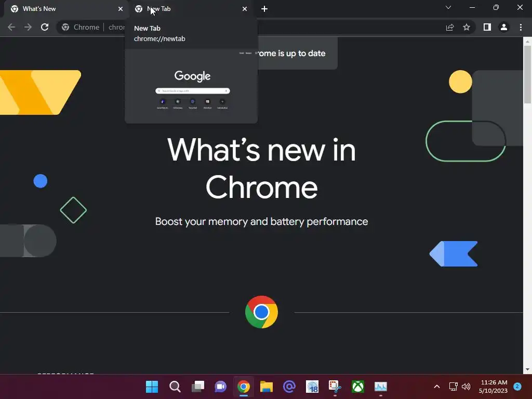Image resolution: width=532 pixels, height=399 pixels.
Task: Click the Chrome logo on the page
Action: [262, 312]
